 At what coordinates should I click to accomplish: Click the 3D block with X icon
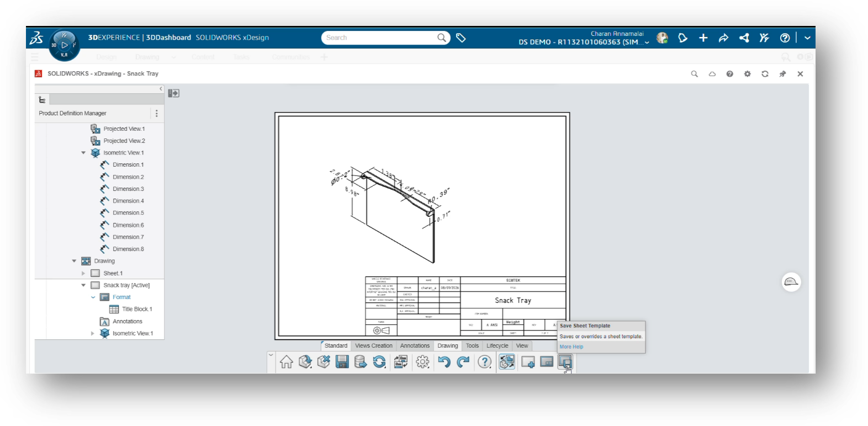[x=324, y=362]
